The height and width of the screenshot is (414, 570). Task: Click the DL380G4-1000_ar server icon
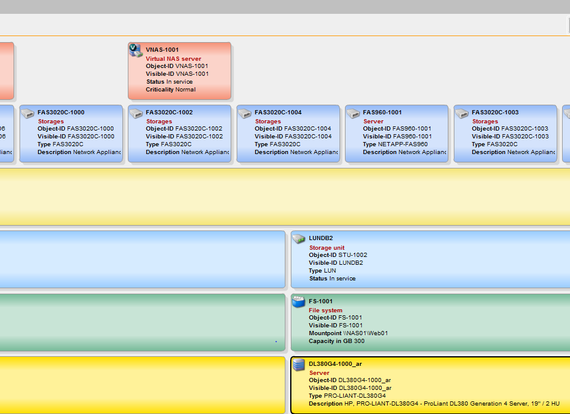(x=299, y=365)
